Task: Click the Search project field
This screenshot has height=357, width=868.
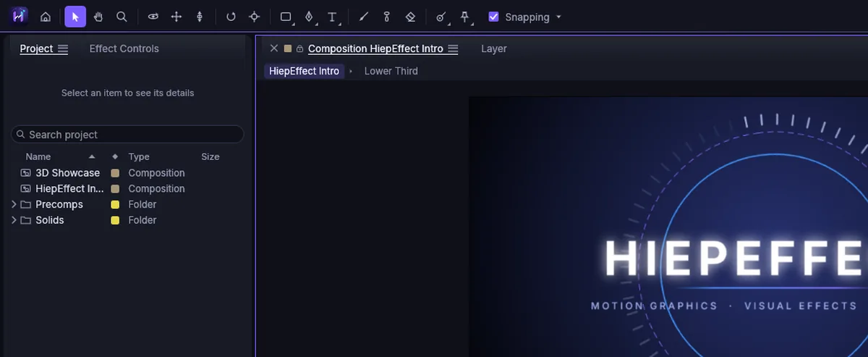Action: tap(127, 135)
